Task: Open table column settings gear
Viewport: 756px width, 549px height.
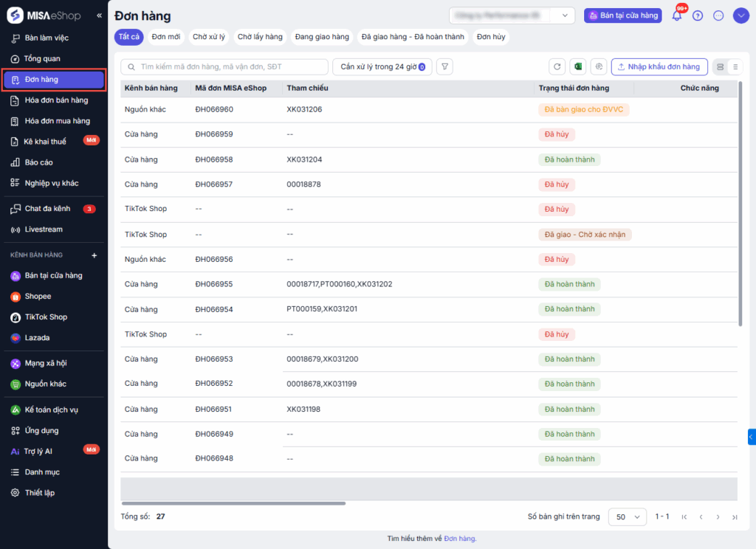Action: click(x=599, y=67)
